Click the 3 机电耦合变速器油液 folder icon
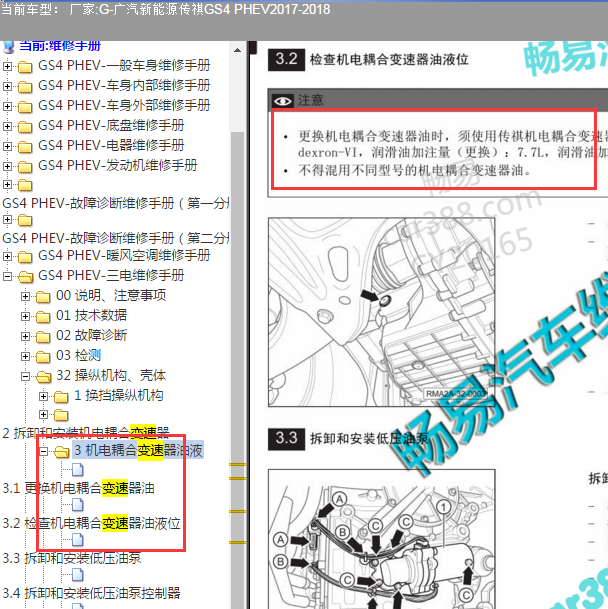Viewport: 608px width, 609px height. [62, 452]
